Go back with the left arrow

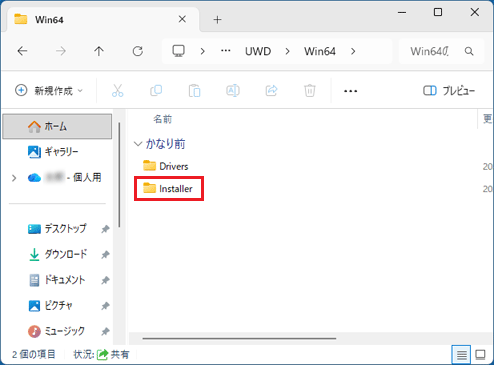click(22, 51)
